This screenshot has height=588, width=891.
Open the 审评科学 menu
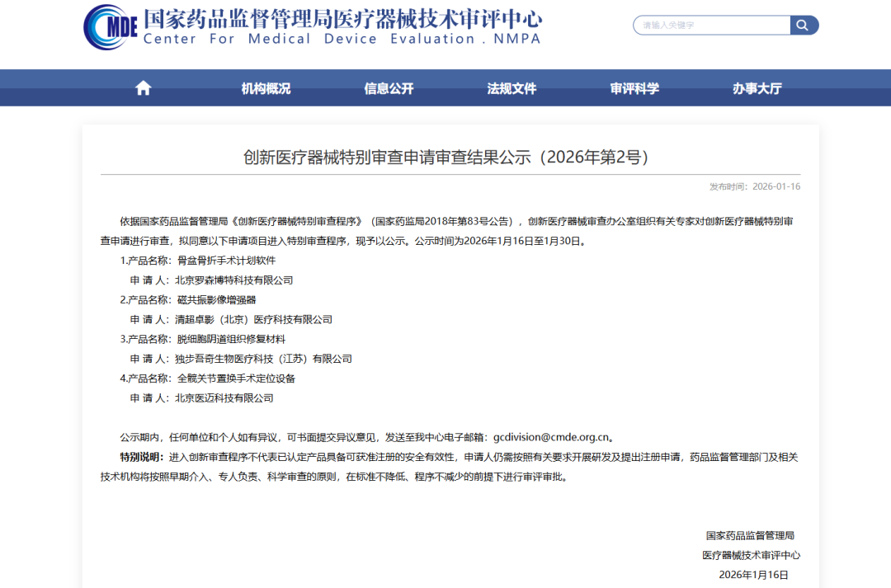tap(634, 88)
